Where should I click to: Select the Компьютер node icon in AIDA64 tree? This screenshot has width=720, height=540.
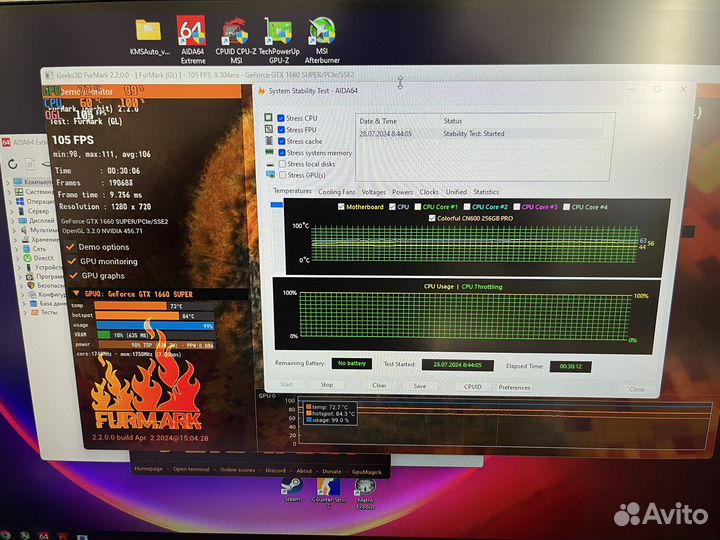click(x=18, y=182)
